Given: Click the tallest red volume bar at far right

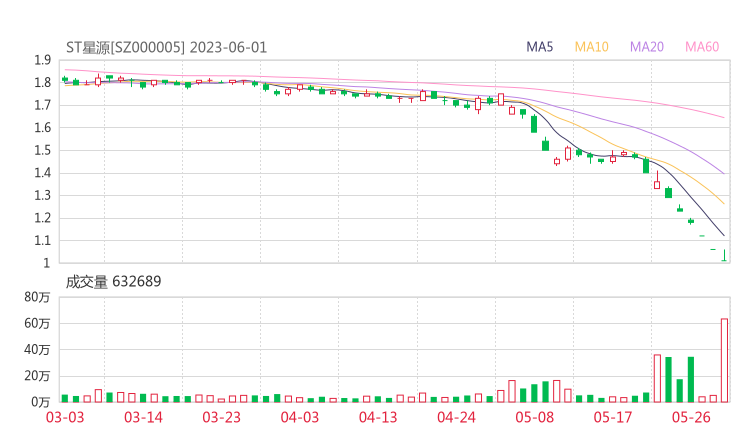Looking at the screenshot, I should pos(724,361).
